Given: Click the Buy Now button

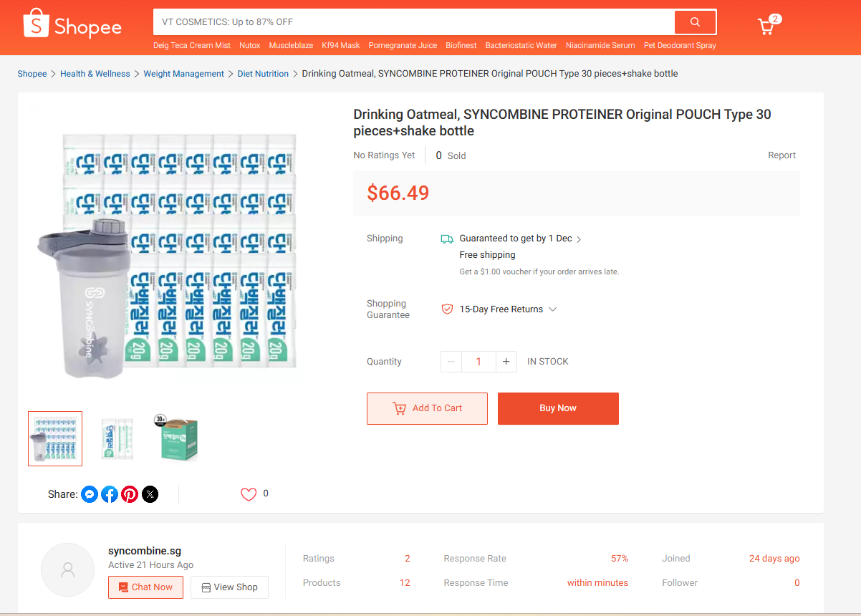Looking at the screenshot, I should point(558,408).
